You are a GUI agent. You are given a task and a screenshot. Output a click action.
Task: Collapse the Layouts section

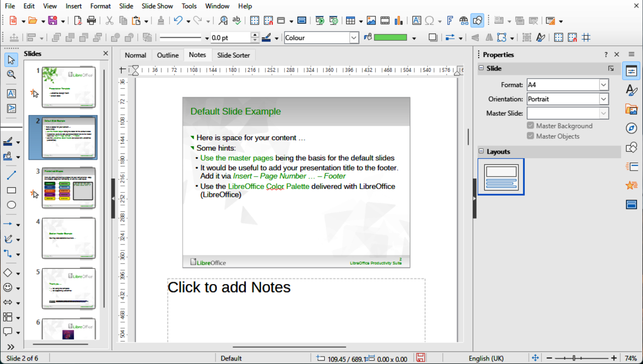481,152
